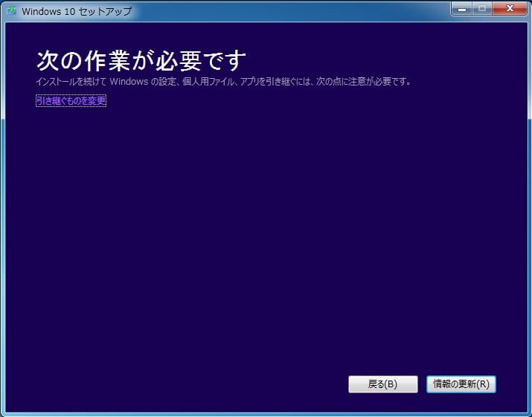Click the bottom border of the setup window
Screen dimensions: 532x417
(x=266, y=414)
